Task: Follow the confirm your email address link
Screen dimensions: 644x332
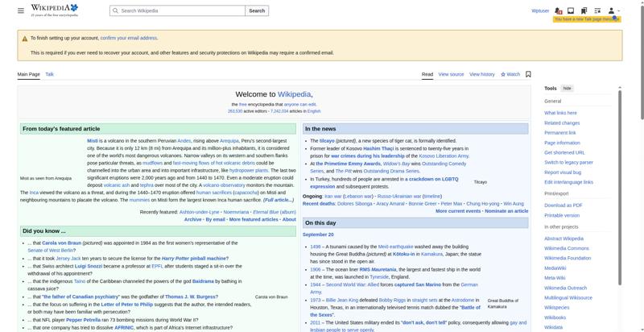Action: [x=129, y=38]
